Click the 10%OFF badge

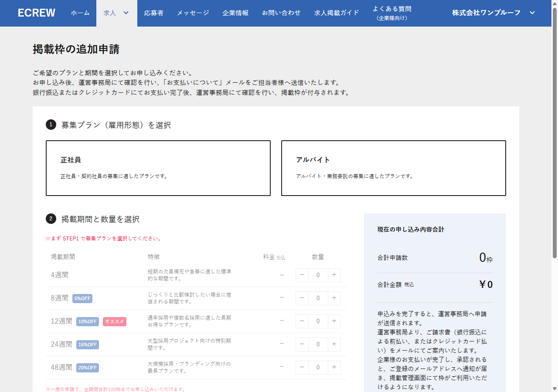coord(88,321)
